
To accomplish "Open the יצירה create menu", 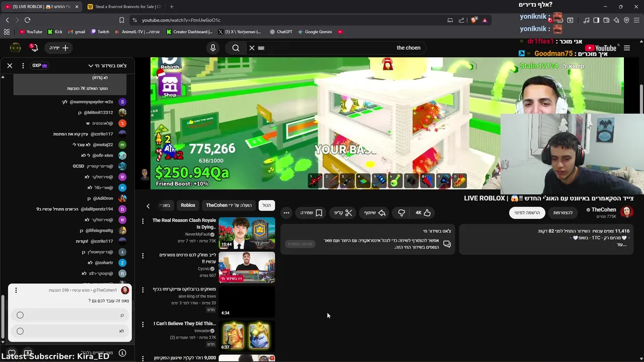I will point(59,48).
